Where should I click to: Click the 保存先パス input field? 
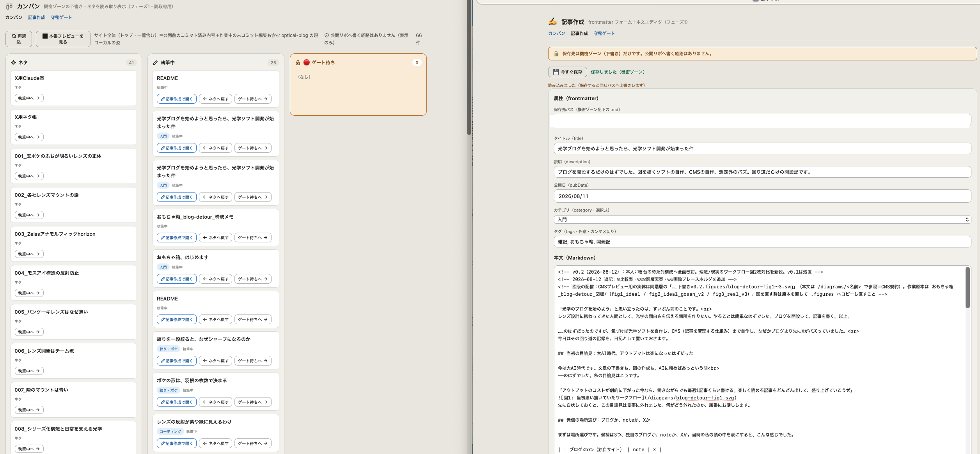[x=762, y=120]
